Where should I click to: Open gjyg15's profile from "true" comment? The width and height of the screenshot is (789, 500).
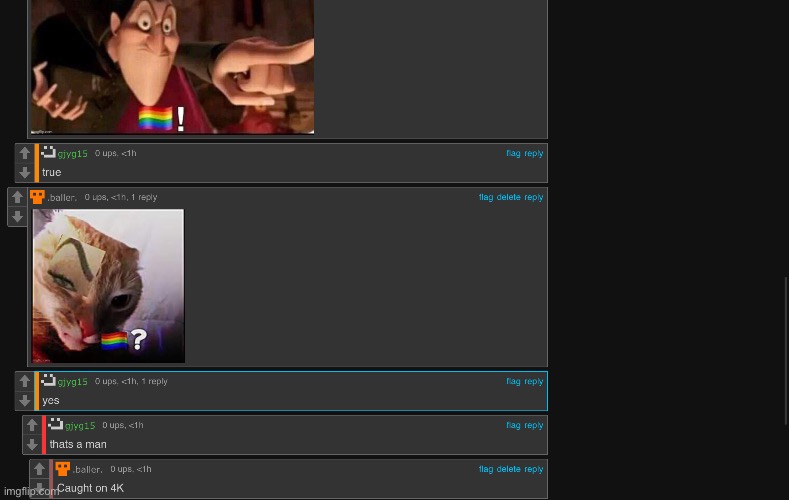(72, 154)
